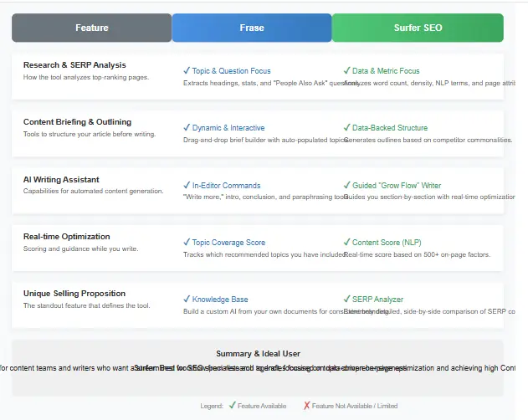This screenshot has height=420, width=528.
Task: Click the 'Legend:' label
Action: tap(212, 406)
